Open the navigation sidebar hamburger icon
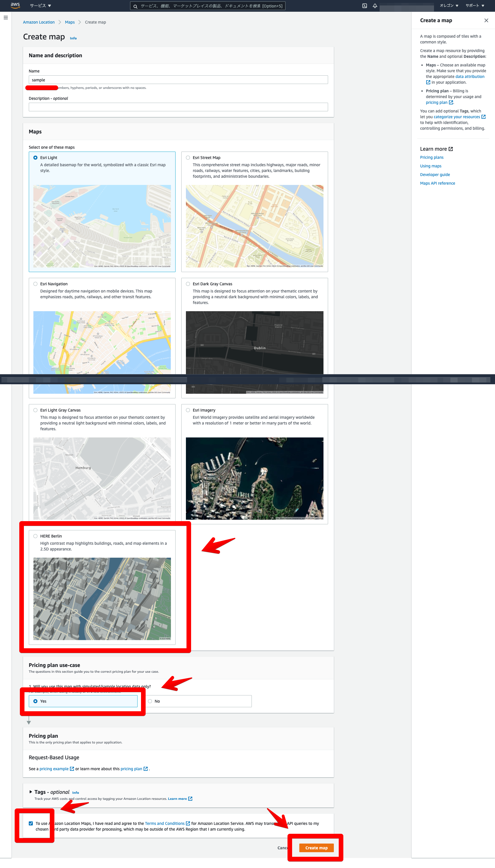Image resolution: width=495 pixels, height=868 pixels. click(5, 17)
